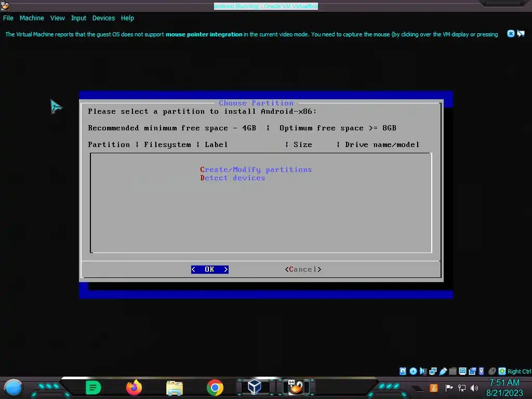
Task: Click Cancel in the Choose Partition dialog
Action: [303, 270]
